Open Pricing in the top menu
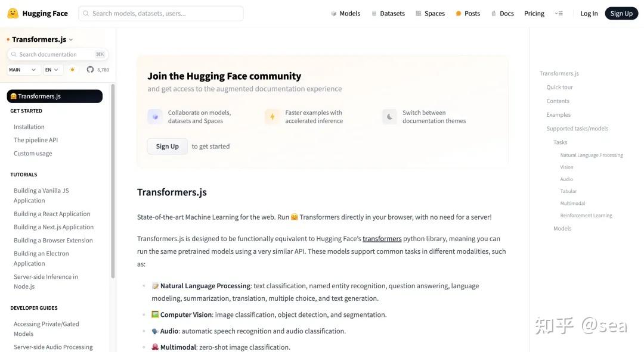 tap(534, 14)
